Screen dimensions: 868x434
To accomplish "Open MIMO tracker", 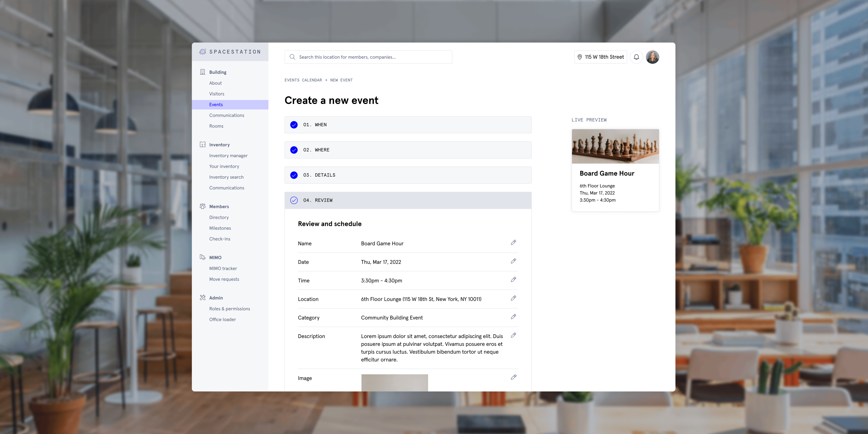I will click(x=223, y=269).
